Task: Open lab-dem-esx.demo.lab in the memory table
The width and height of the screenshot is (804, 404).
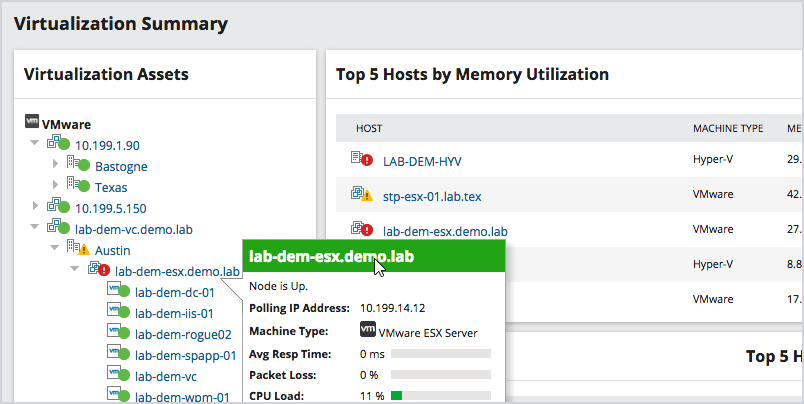Action: 445,231
